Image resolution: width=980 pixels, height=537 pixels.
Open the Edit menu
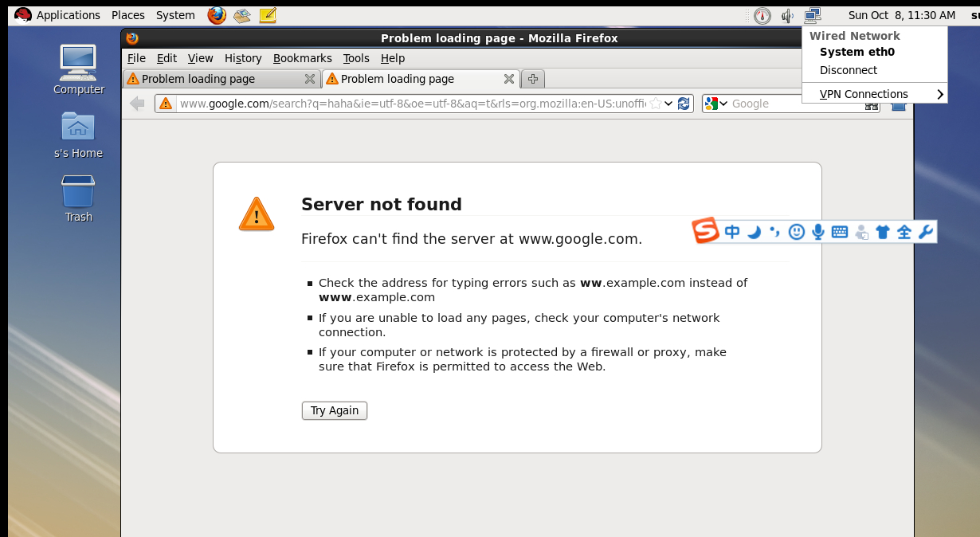167,58
